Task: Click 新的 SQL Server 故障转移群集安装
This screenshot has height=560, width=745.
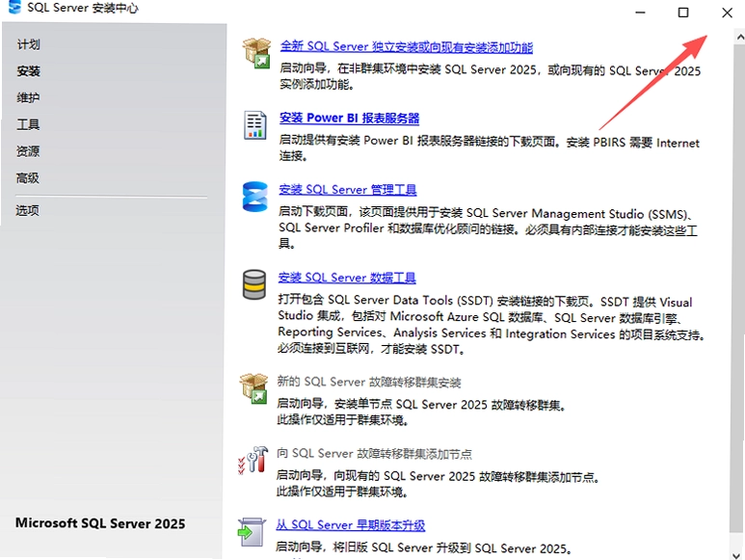Action: point(369,382)
